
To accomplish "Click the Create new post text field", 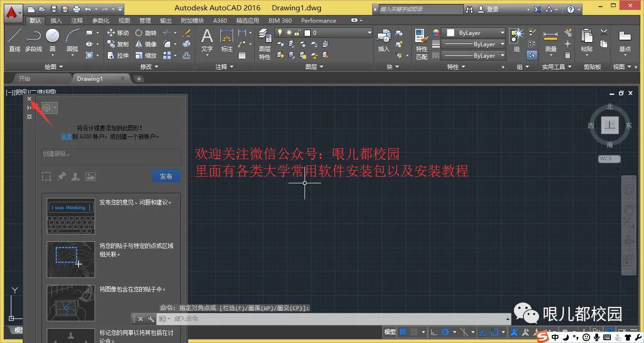I will 111,156.
